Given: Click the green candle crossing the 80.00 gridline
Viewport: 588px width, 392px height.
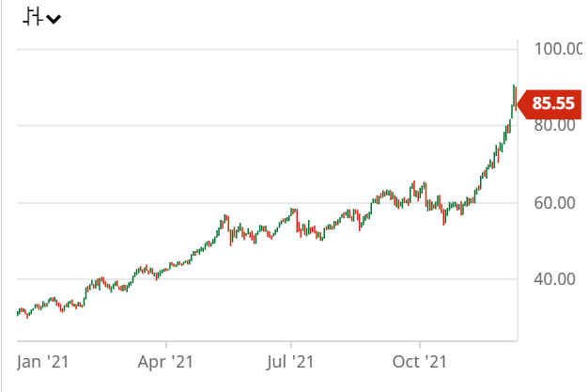Looking at the screenshot, I should click(x=509, y=125).
